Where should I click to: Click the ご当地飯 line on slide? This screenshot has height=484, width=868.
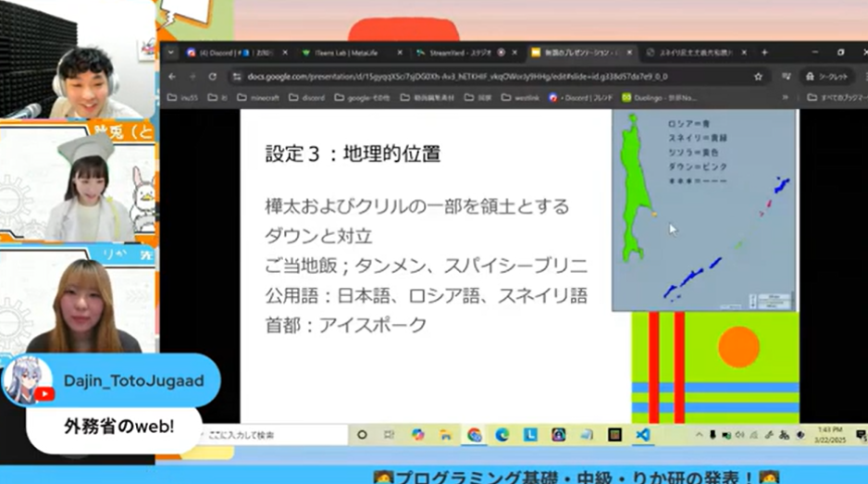[x=426, y=266]
